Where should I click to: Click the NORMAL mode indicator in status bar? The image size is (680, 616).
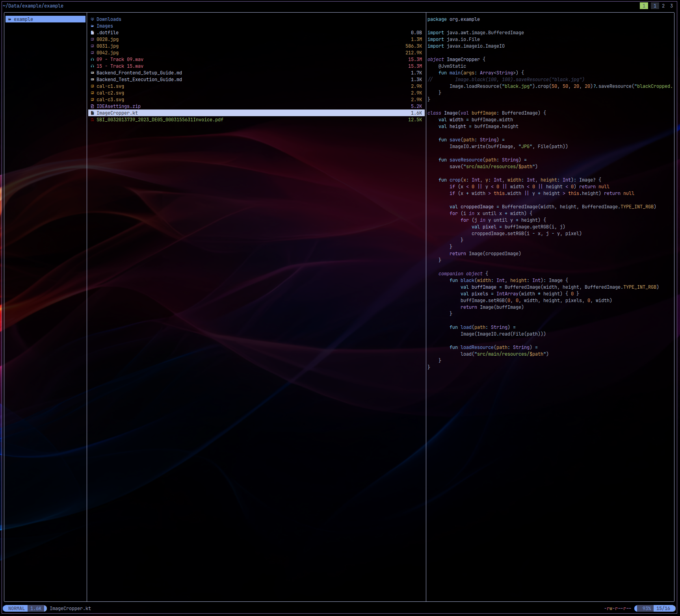[16, 609]
